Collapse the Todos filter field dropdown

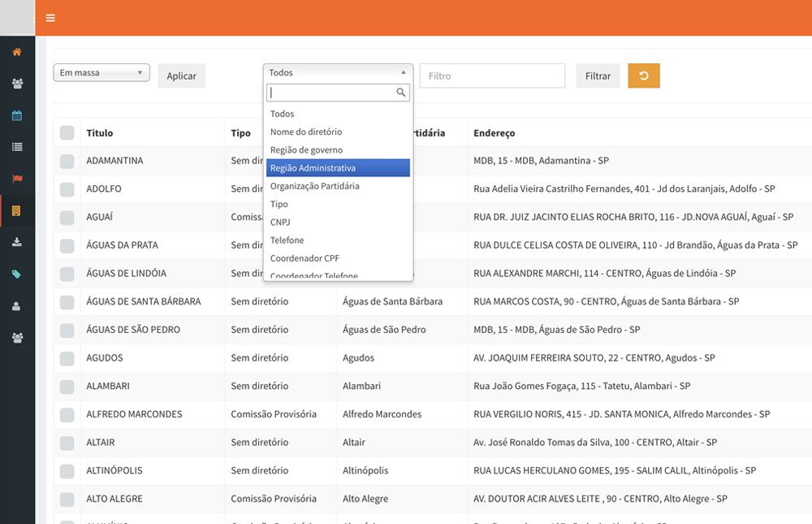(x=338, y=72)
